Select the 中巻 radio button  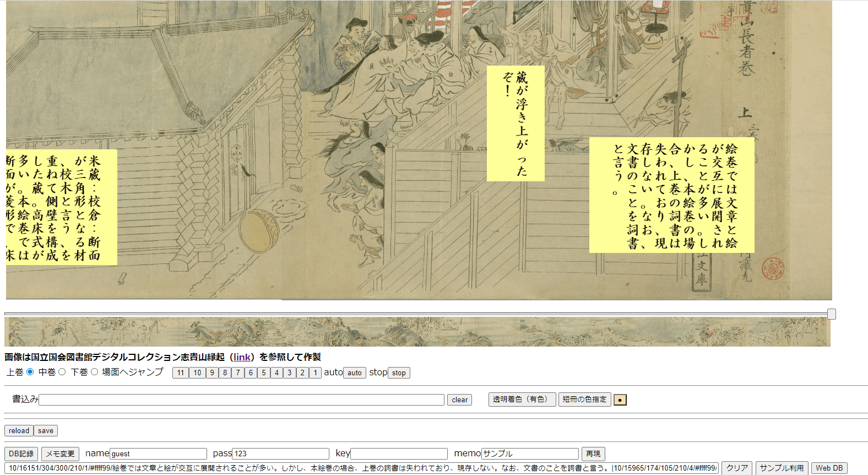[62, 372]
